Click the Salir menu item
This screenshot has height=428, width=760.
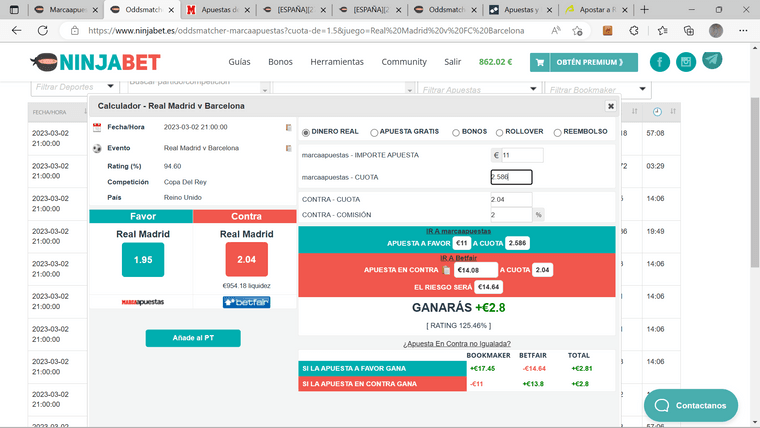pos(453,62)
